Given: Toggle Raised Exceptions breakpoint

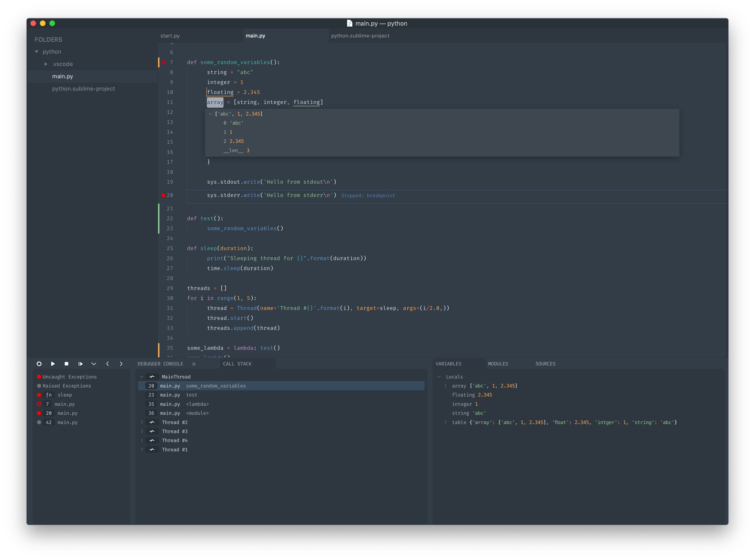Looking at the screenshot, I should click(39, 386).
